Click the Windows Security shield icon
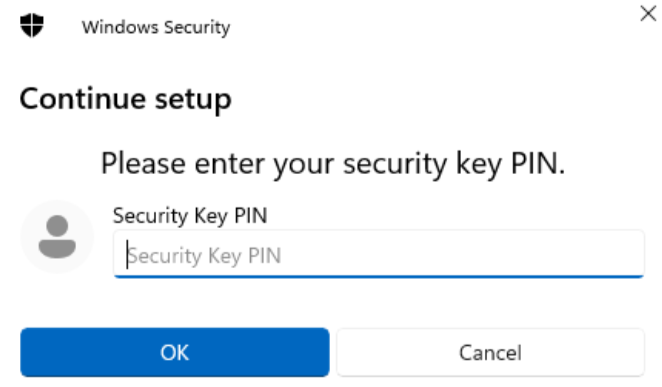This screenshot has height=387, width=662. [x=32, y=25]
